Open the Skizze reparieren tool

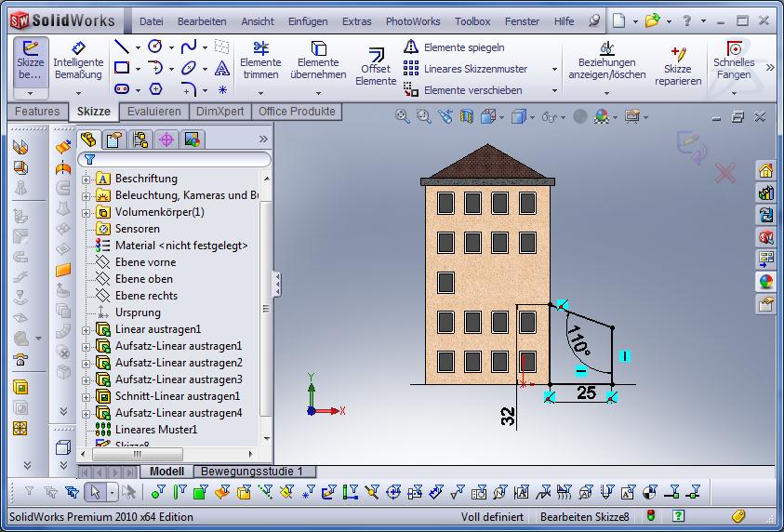pyautogui.click(x=677, y=62)
